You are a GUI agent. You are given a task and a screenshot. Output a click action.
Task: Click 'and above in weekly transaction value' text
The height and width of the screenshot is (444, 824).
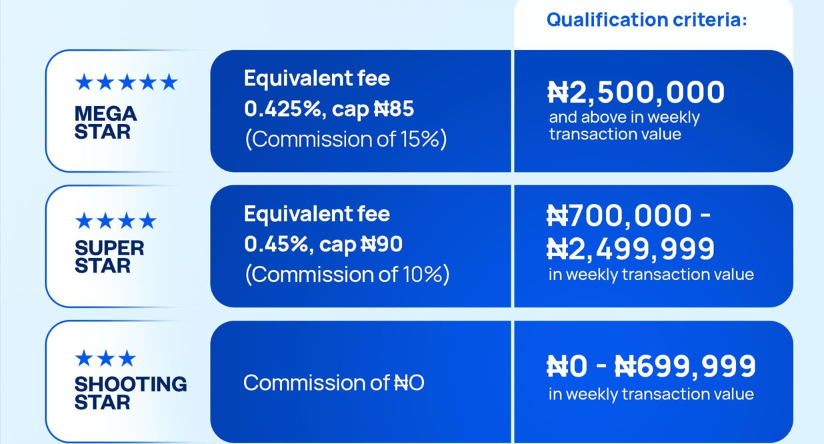tap(624, 126)
